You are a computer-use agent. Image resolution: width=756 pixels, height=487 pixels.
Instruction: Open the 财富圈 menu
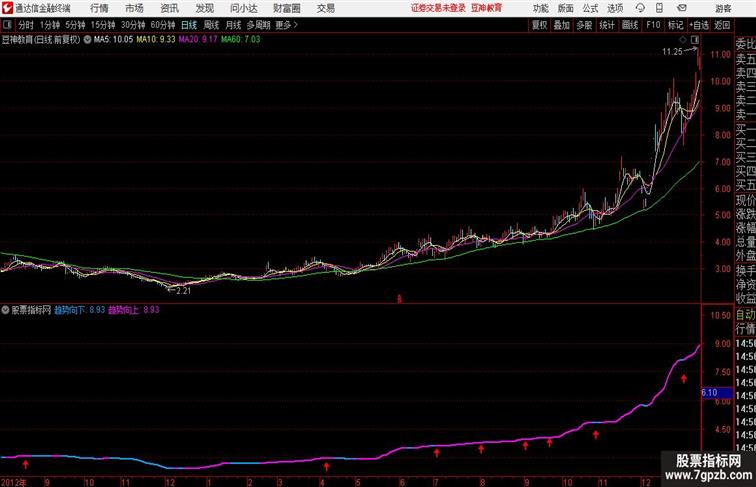click(x=287, y=8)
